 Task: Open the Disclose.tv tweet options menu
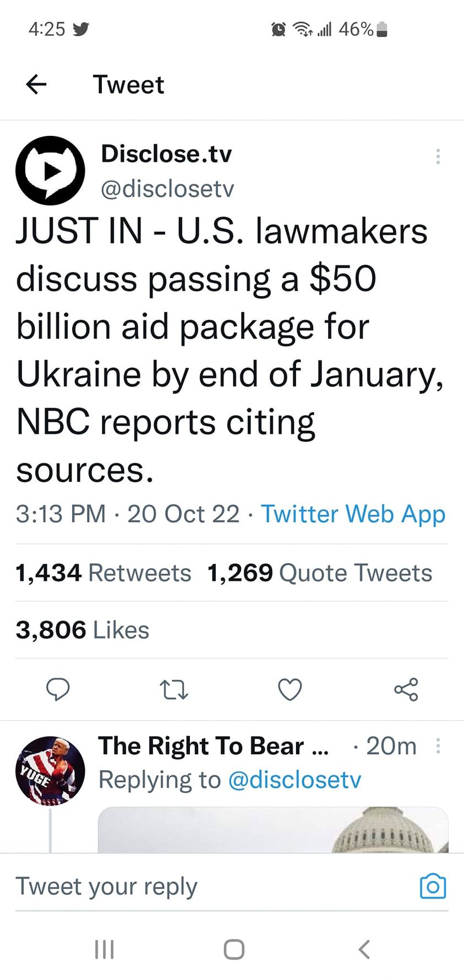[438, 156]
